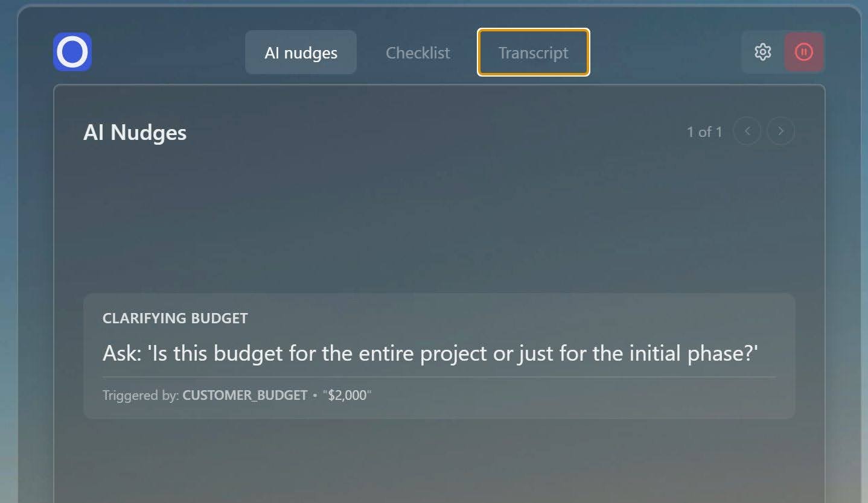This screenshot has width=868, height=503.
Task: Advance using the right pagination chevron
Action: click(780, 131)
